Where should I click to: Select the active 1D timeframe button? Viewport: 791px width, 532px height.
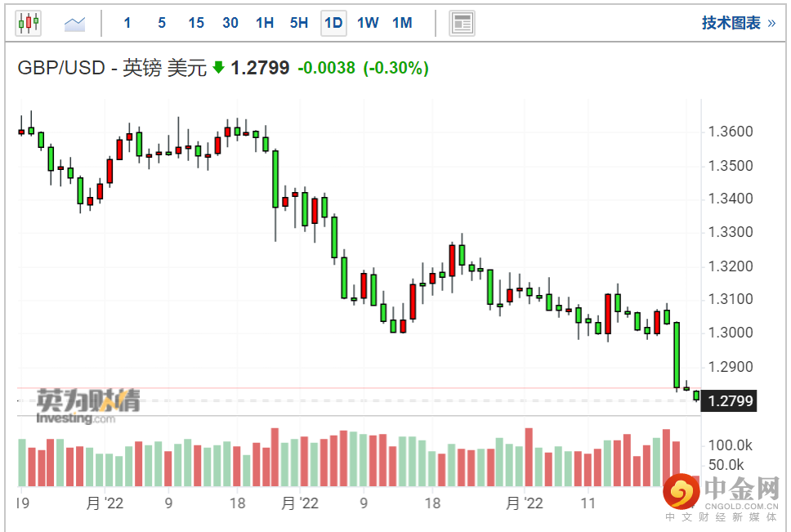[x=333, y=23]
